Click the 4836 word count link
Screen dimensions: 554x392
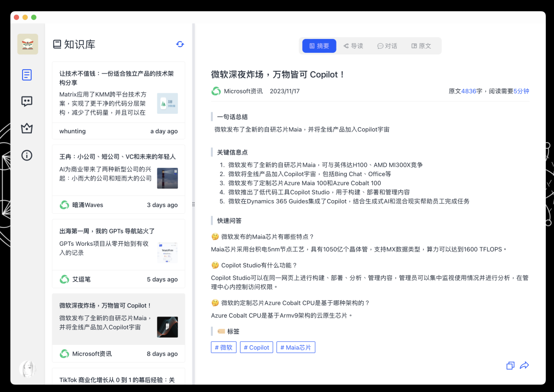pyautogui.click(x=468, y=91)
